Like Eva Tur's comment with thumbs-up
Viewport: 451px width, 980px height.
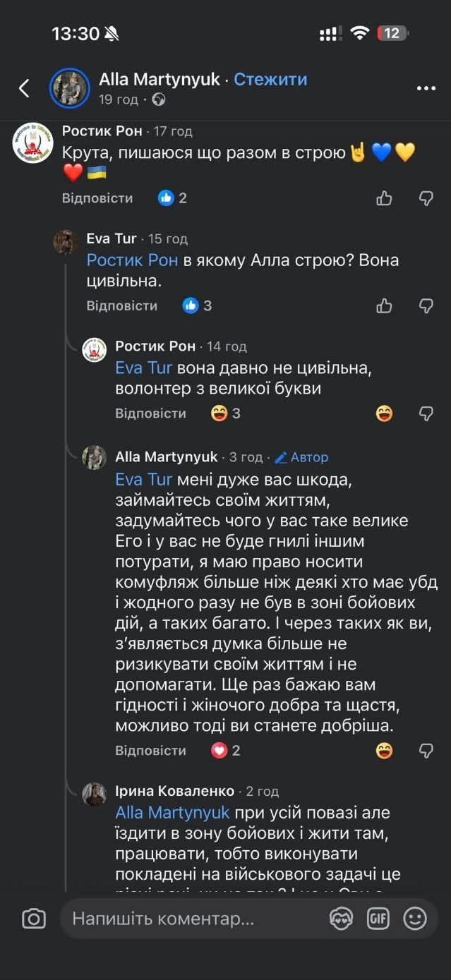384,306
